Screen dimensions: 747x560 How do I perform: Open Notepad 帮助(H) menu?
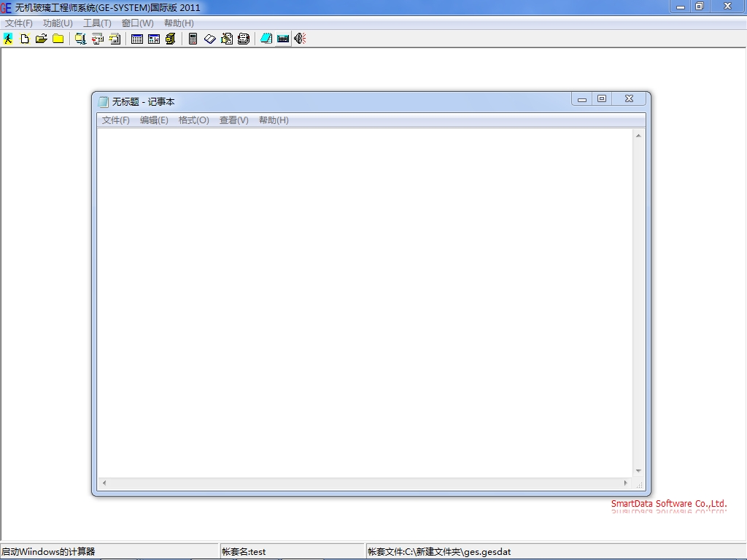pyautogui.click(x=274, y=120)
